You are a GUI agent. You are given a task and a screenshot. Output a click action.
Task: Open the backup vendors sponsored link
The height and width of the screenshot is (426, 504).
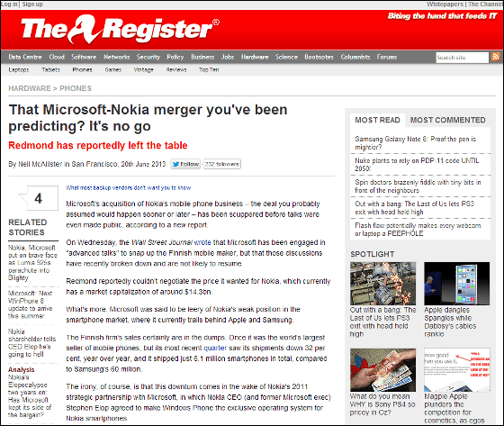click(x=128, y=187)
